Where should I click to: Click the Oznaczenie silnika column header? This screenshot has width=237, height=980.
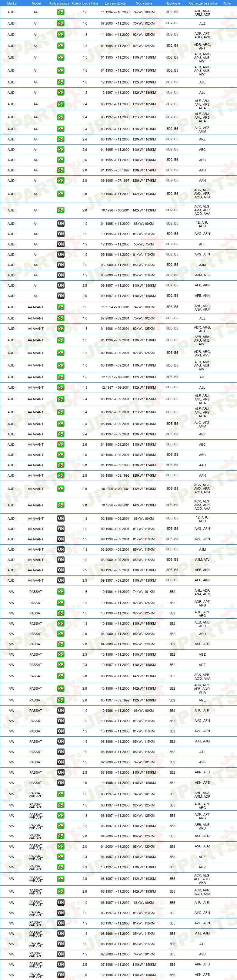[203, 3]
